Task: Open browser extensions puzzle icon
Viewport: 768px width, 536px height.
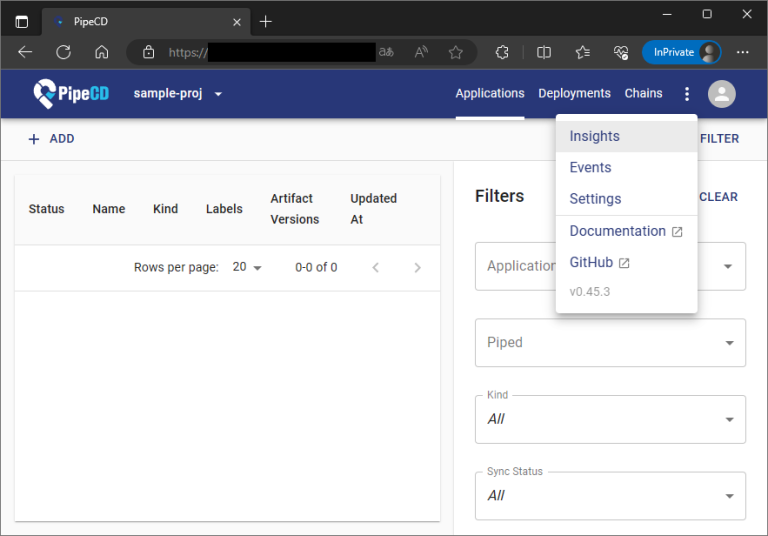Action: click(503, 52)
